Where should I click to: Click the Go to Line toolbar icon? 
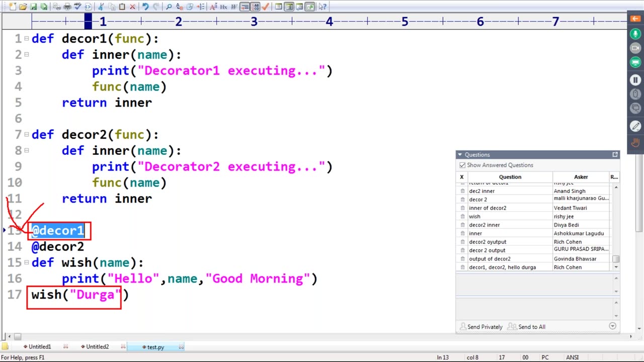point(200,7)
